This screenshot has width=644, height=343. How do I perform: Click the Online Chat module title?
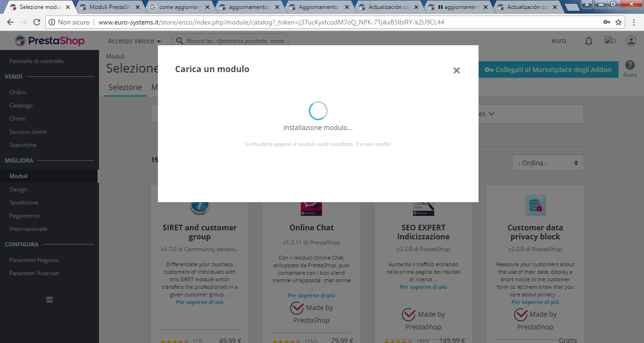312,228
